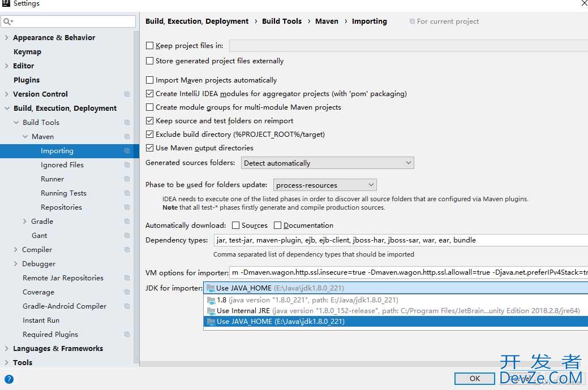588x390 pixels.
Task: Click project-level icon beside Required Plugins
Action: click(x=127, y=335)
